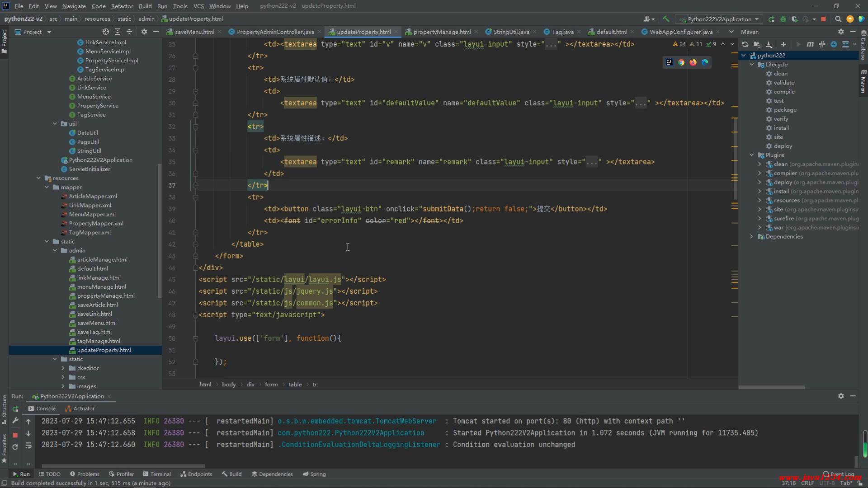Click the Build project hammer icon
Image resolution: width=868 pixels, height=488 pixels.
666,19
